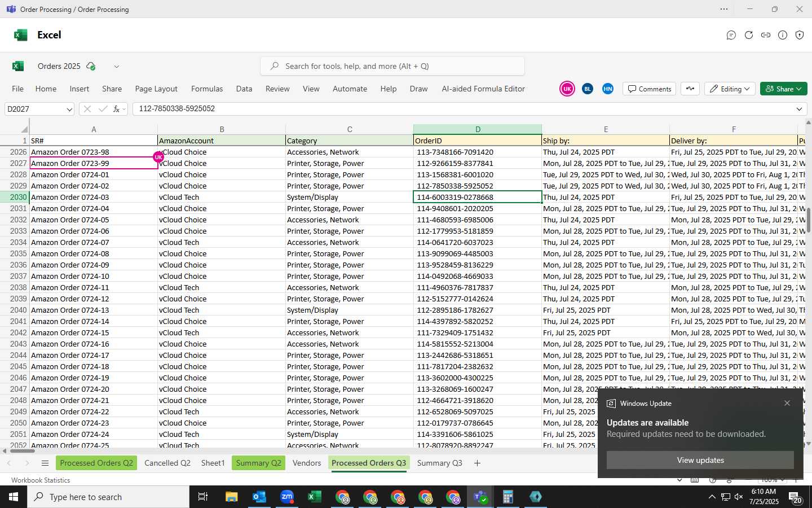Click the select all corner triangle

click(x=24, y=129)
